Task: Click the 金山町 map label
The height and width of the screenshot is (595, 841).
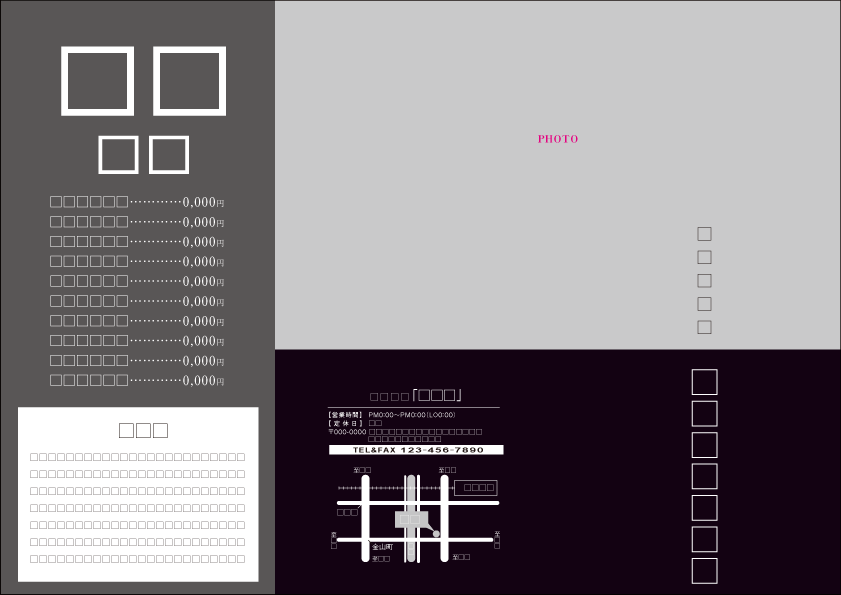Action: 383,547
